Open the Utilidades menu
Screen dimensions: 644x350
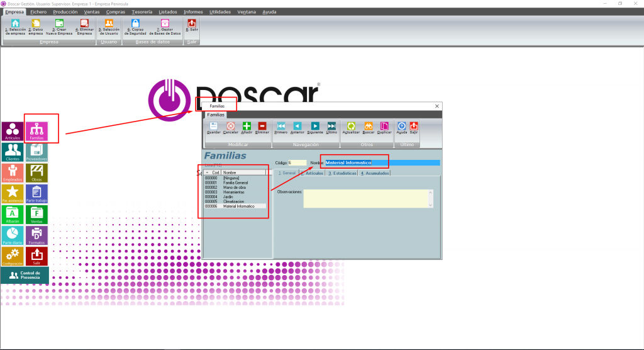(220, 12)
